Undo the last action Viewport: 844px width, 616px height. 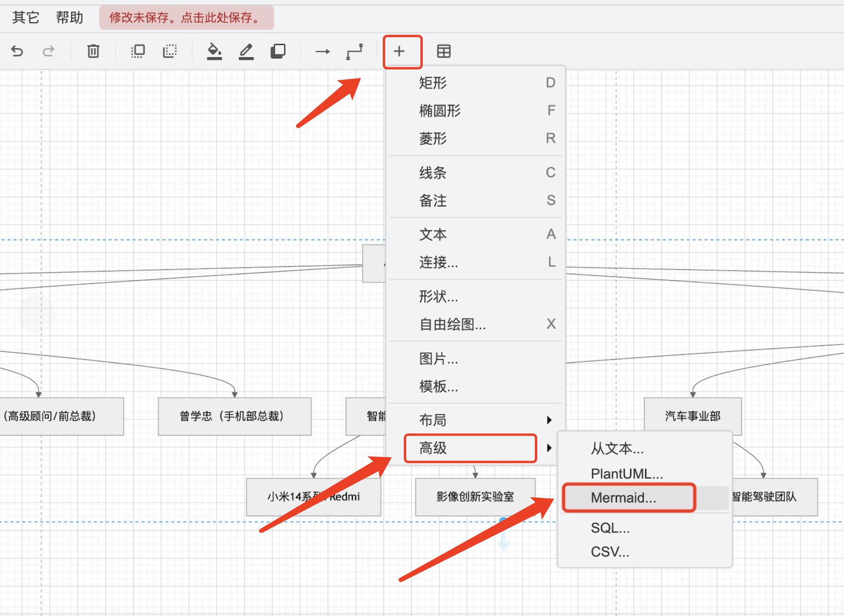tap(17, 51)
